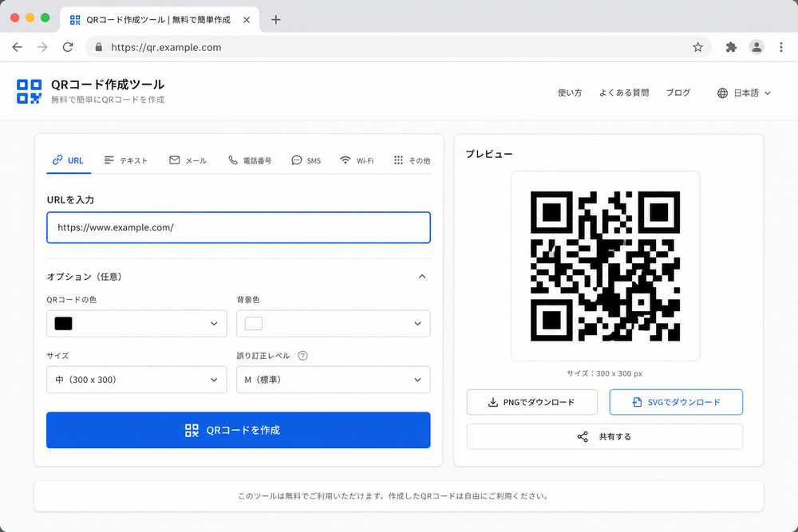Open the browser profile avatar icon
The image size is (798, 532).
(x=757, y=47)
